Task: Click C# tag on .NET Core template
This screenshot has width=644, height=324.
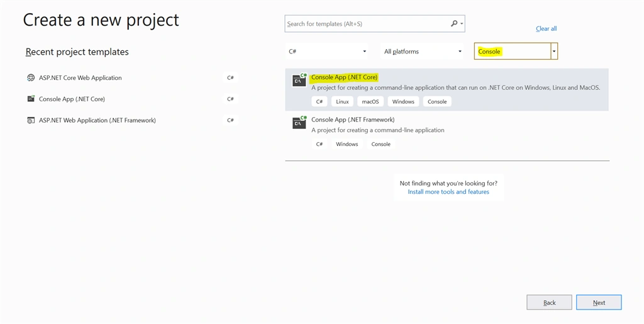Action: coord(319,101)
